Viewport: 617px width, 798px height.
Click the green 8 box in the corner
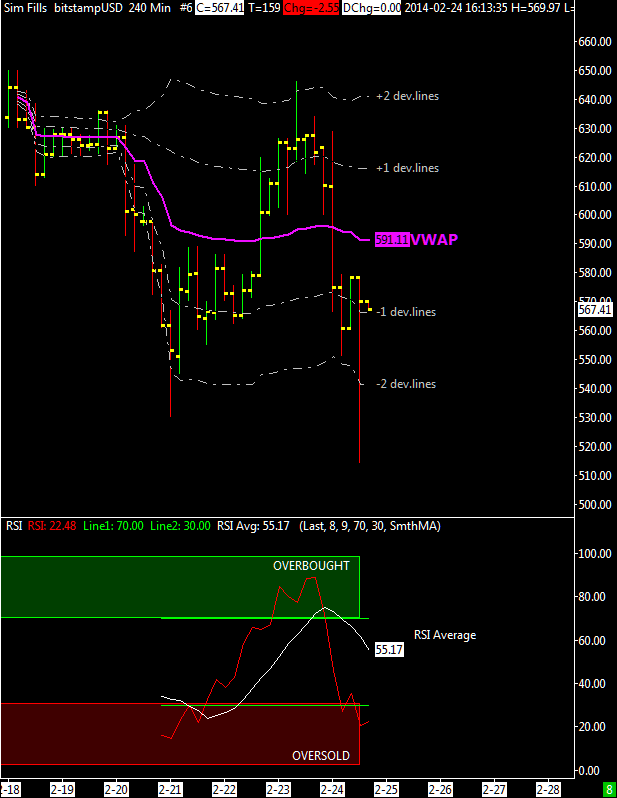(609, 789)
